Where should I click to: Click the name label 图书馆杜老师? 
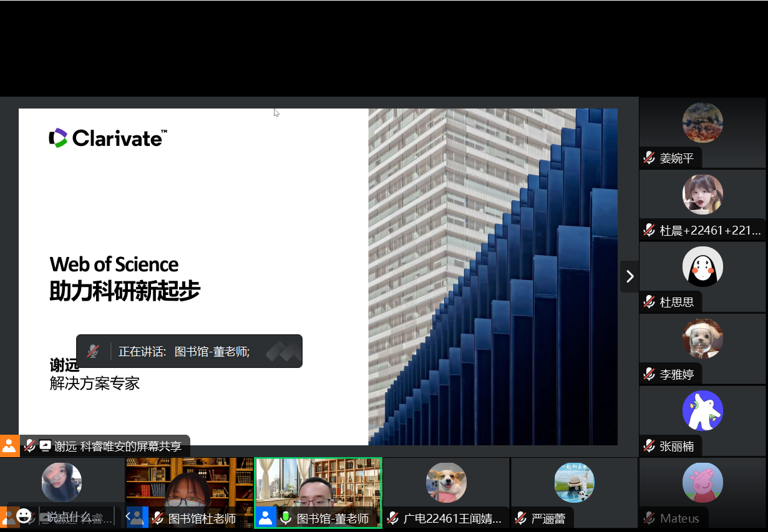coord(202,518)
